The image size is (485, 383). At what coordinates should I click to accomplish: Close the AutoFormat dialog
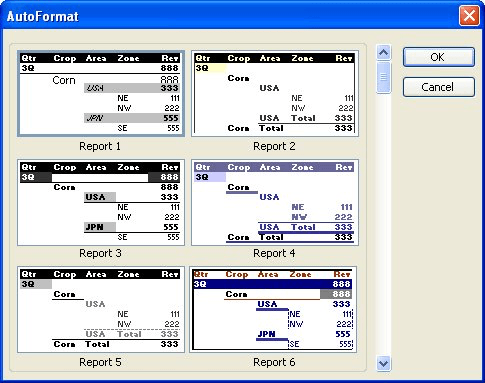point(469,16)
